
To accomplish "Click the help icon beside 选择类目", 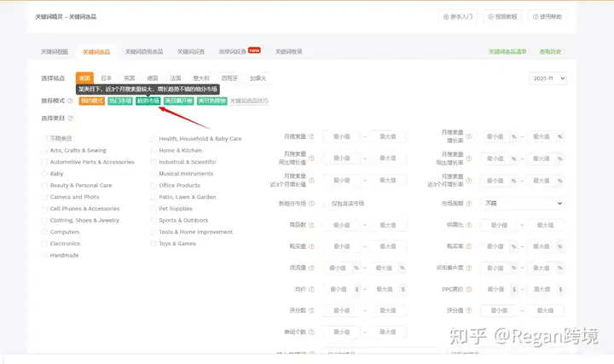I will tap(70, 118).
